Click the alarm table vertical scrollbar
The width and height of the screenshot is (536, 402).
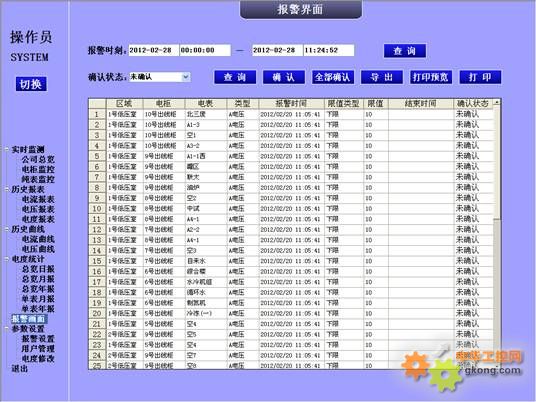(x=497, y=234)
